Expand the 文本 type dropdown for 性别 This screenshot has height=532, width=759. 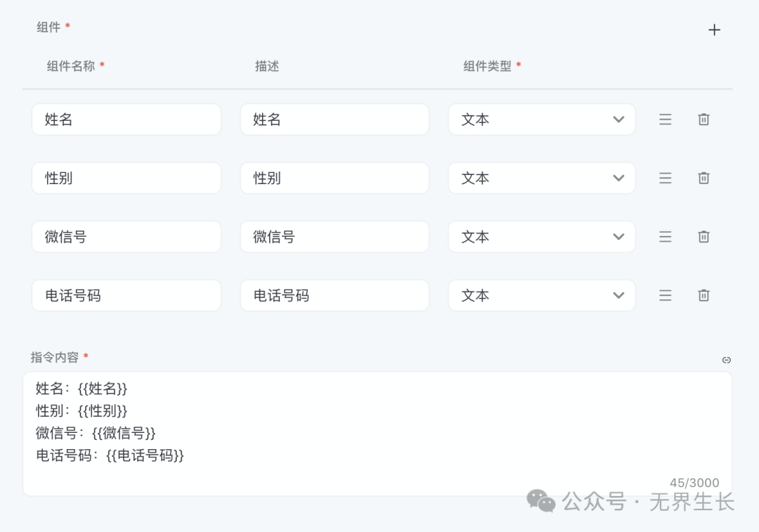[x=541, y=178]
